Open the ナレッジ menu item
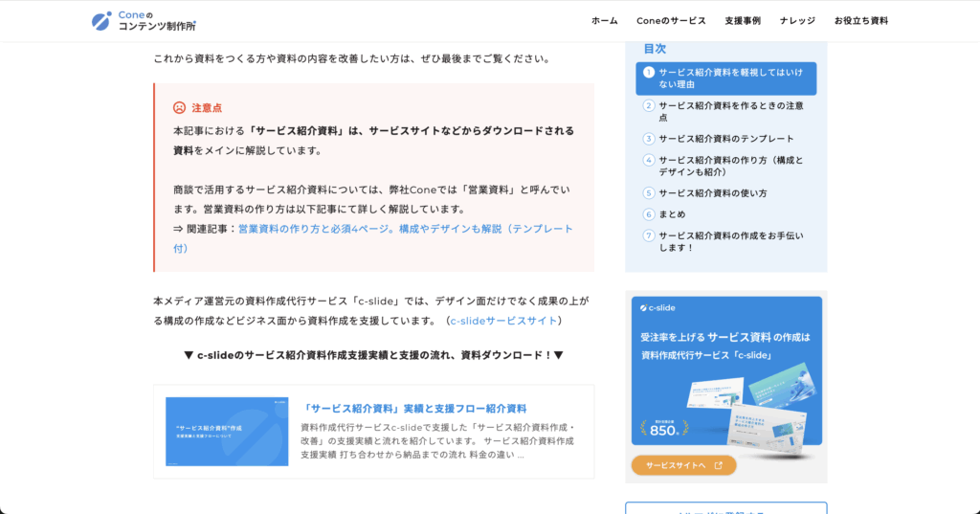Screen dimensions: 980x514 click(x=797, y=21)
